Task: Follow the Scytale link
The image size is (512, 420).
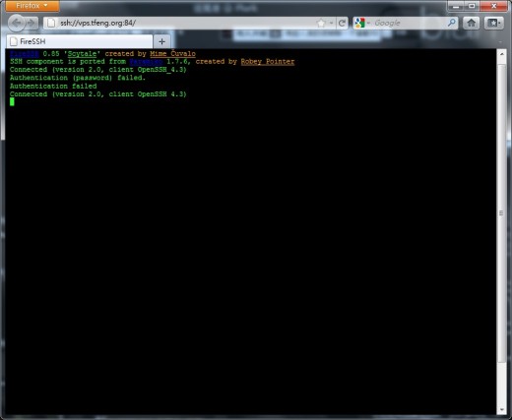Action: [x=82, y=54]
